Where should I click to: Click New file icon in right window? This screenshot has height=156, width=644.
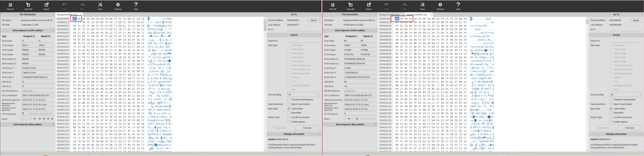click(x=333, y=5)
